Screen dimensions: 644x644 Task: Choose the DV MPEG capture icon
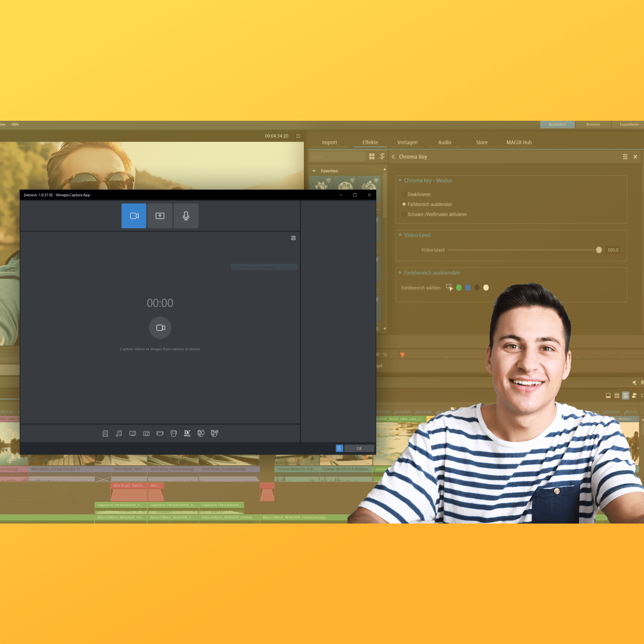187,433
